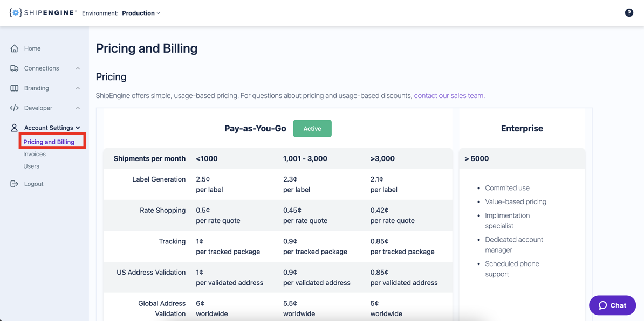Click the Value-based pricing bullet
The width and height of the screenshot is (644, 321).
click(516, 201)
